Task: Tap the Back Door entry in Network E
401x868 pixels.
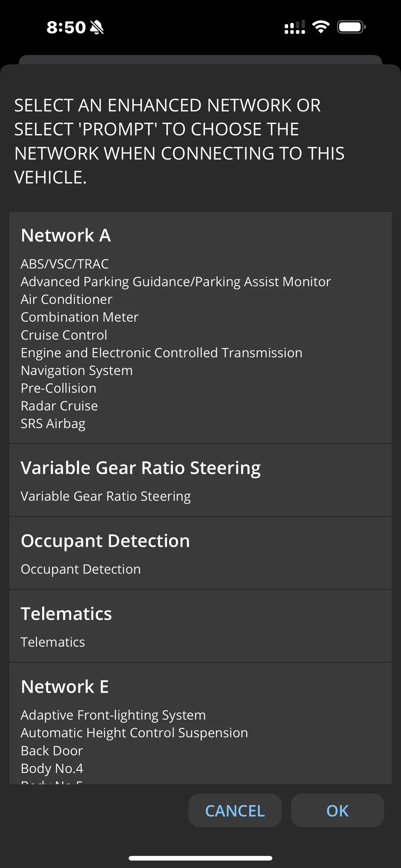Action: 52,750
